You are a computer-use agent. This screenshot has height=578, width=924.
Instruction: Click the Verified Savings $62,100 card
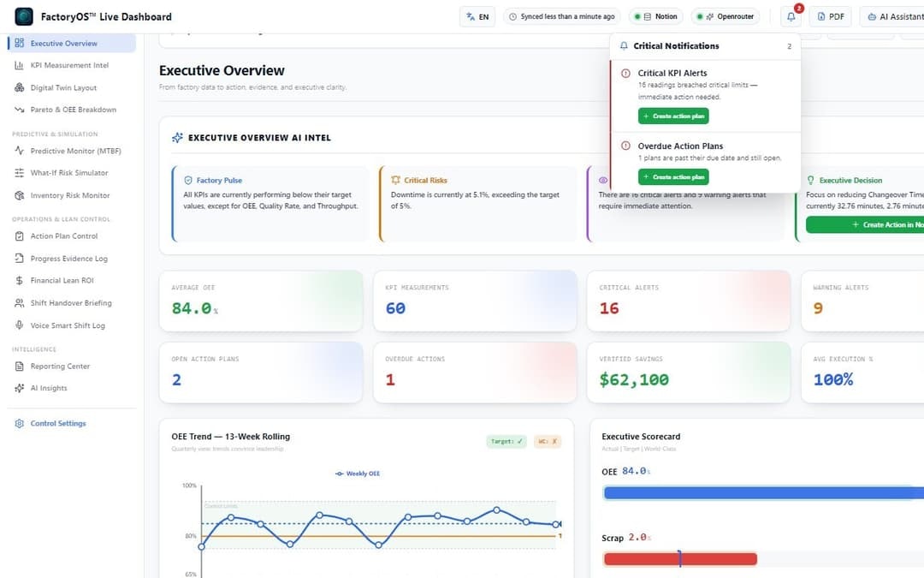point(688,372)
